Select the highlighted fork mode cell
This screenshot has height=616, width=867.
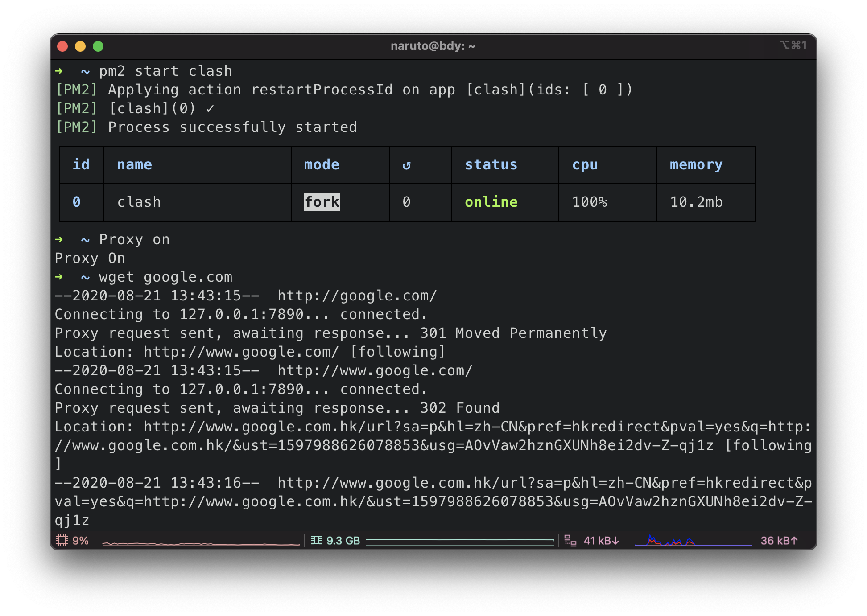click(322, 202)
